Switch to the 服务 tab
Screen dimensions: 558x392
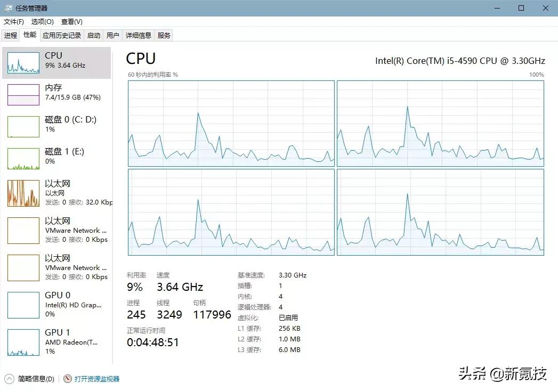tap(164, 36)
